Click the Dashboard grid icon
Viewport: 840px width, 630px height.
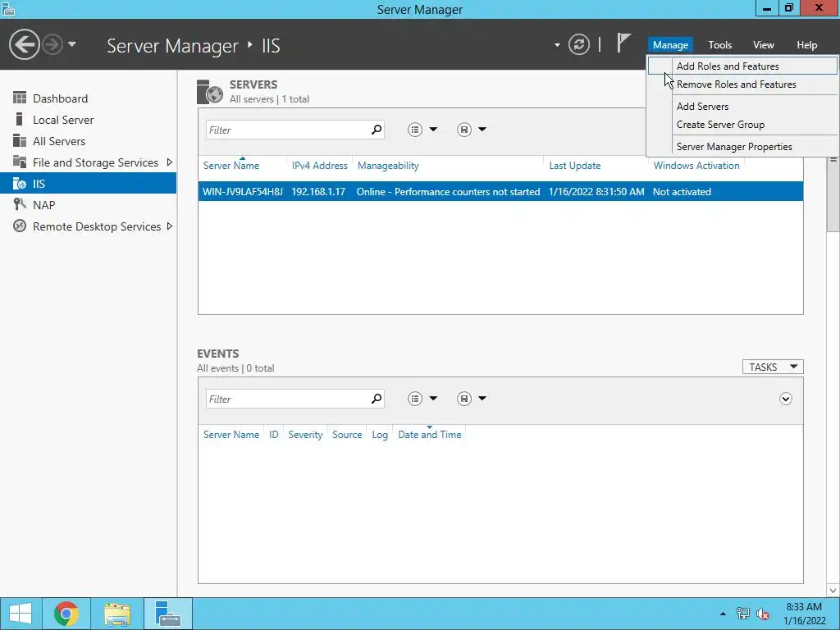tap(20, 98)
